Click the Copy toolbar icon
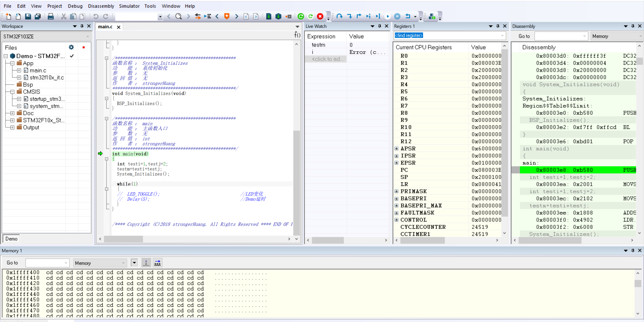 click(x=73, y=16)
